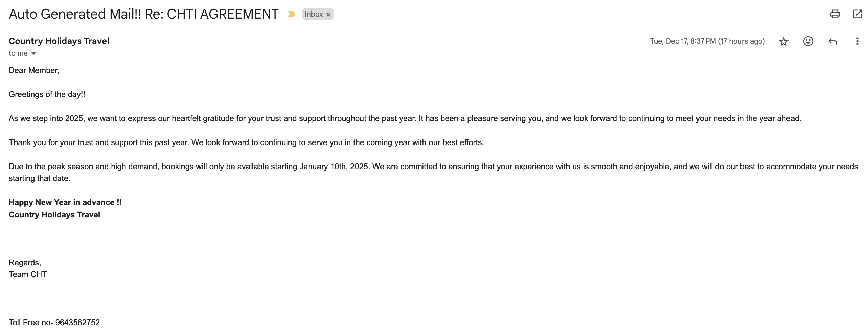Click the "Greetings of the day!!" line
Viewport: 868px width, 333px height.
(x=47, y=94)
